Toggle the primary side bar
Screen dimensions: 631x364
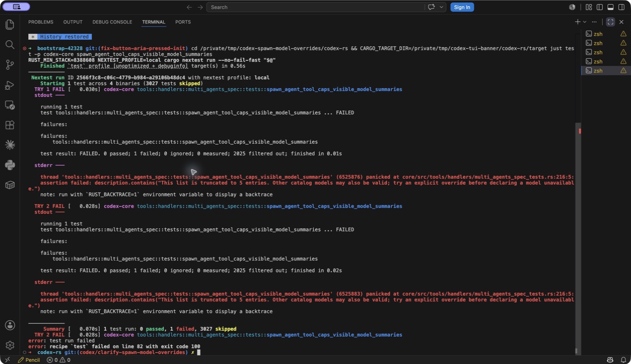600,7
